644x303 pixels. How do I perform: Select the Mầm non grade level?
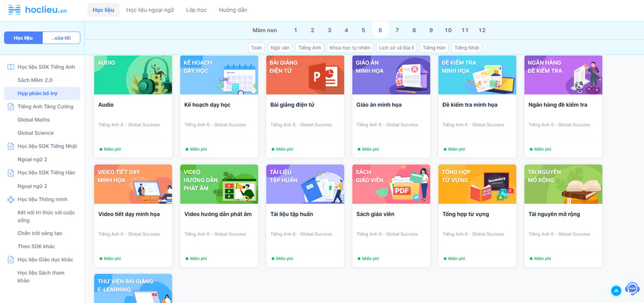[x=265, y=30]
